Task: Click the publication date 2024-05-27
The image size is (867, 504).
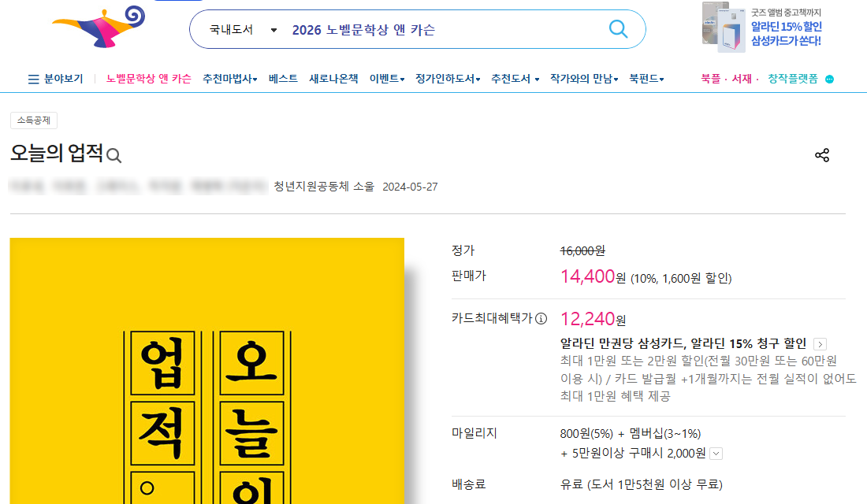Action: tap(411, 187)
